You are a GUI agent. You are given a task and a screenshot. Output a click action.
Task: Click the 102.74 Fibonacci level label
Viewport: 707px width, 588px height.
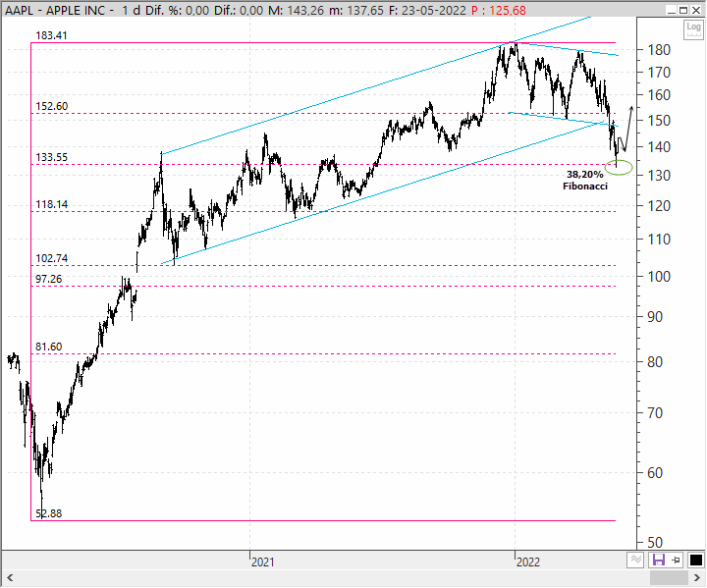[x=51, y=258]
